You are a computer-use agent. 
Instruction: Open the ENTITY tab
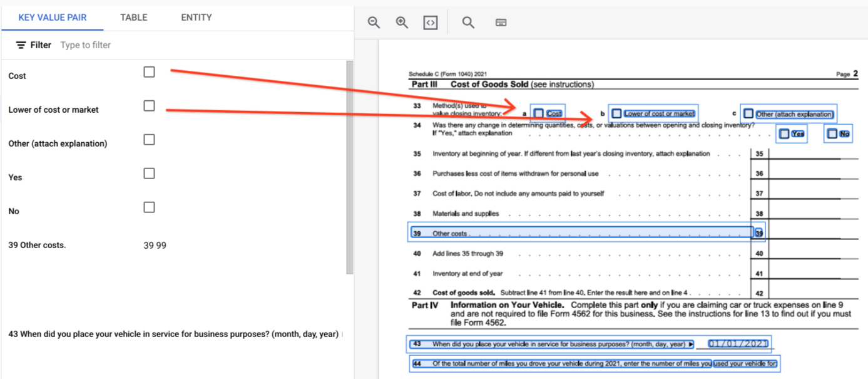tap(197, 18)
